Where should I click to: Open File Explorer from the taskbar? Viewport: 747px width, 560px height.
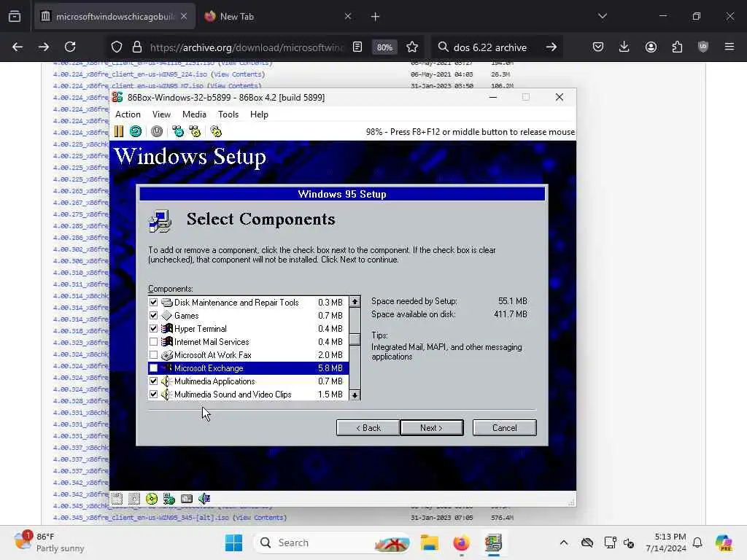pyautogui.click(x=429, y=542)
